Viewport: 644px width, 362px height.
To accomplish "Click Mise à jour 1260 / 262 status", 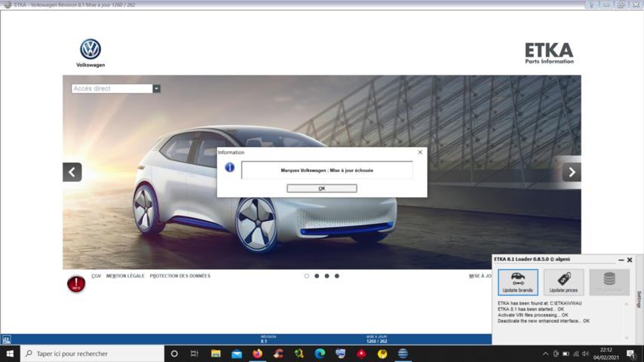I will (376, 339).
